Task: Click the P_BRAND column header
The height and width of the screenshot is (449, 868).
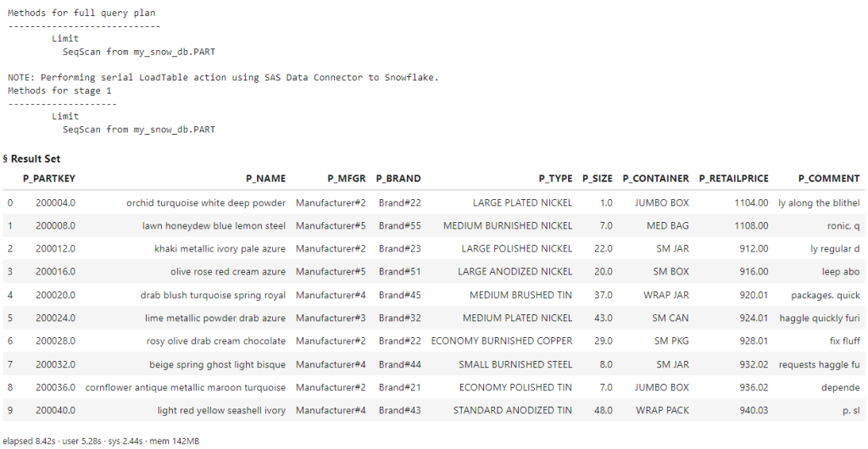Action: tap(398, 179)
